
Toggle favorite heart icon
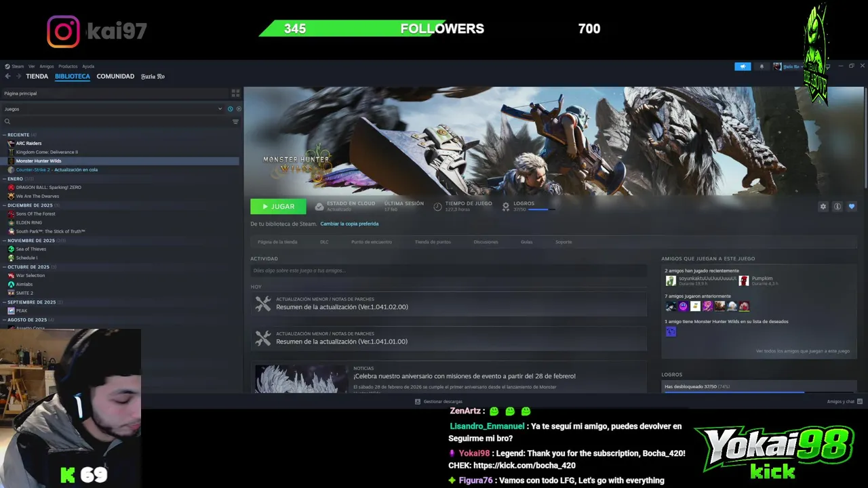[x=852, y=207]
